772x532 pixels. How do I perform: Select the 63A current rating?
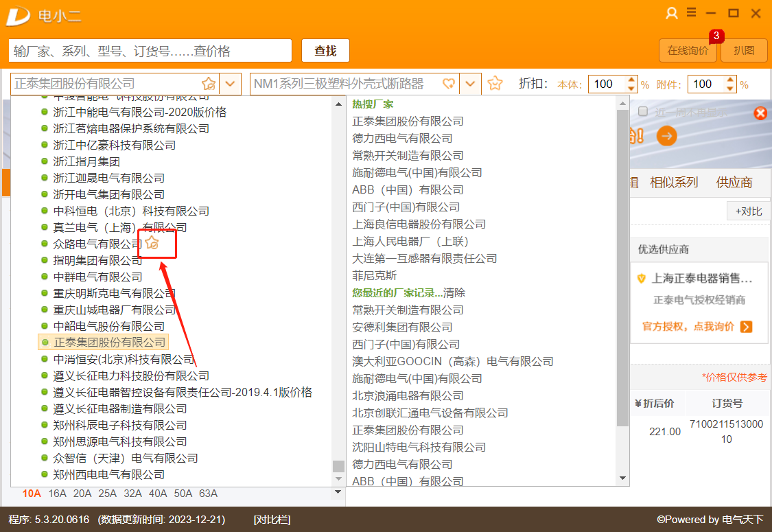[x=208, y=494]
